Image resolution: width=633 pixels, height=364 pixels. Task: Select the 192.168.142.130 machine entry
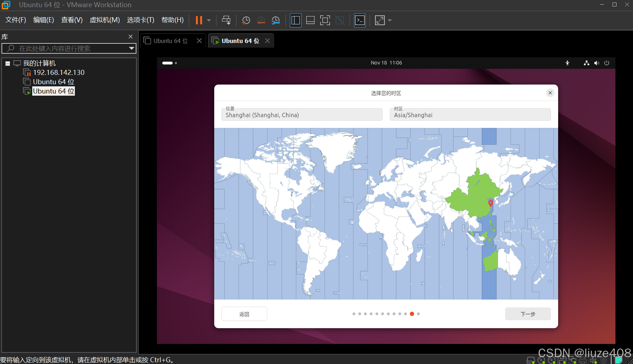59,73
